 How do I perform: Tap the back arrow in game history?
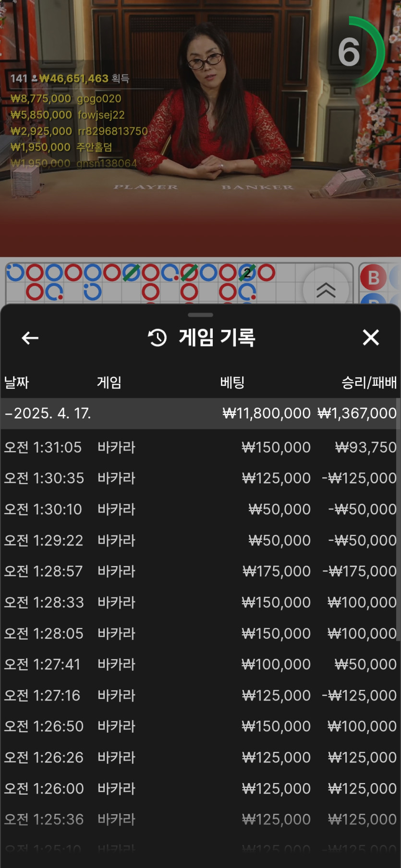(x=30, y=338)
